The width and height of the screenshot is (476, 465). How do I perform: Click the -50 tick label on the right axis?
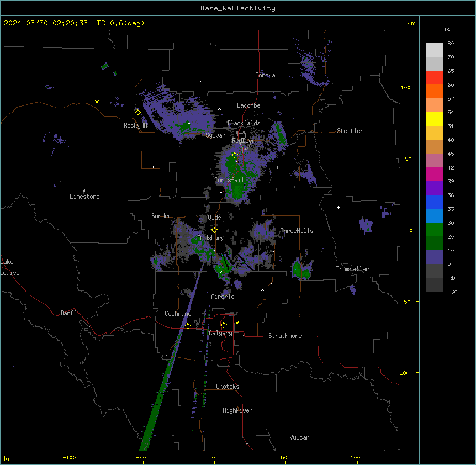pyautogui.click(x=405, y=302)
